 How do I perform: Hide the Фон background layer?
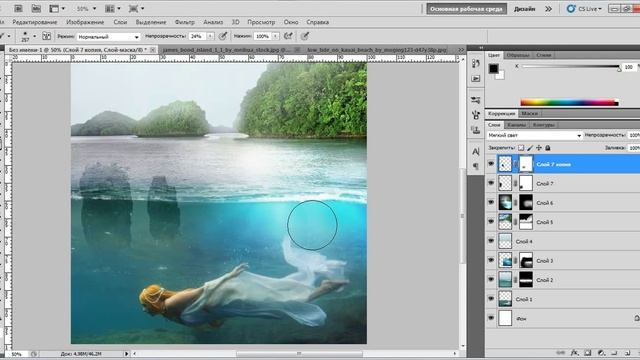(x=491, y=318)
